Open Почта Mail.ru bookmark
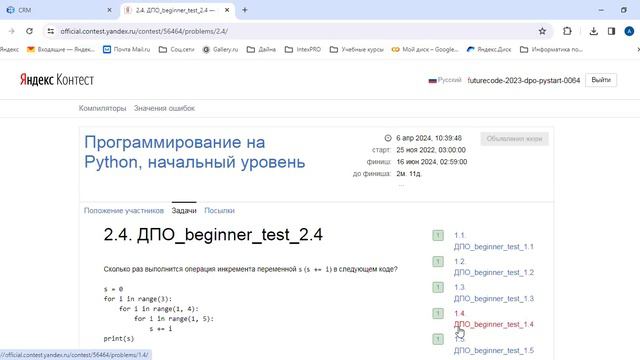The height and width of the screenshot is (360, 640). pos(126,49)
